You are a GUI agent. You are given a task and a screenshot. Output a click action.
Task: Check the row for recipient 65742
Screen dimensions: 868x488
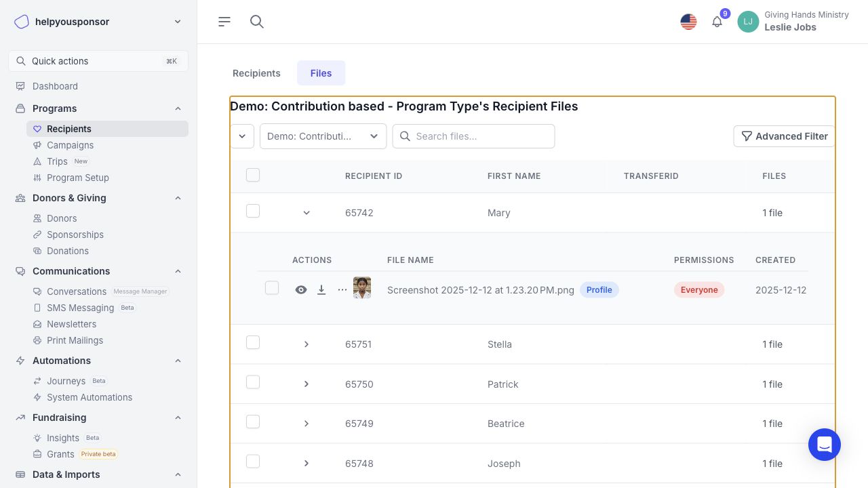click(x=253, y=211)
